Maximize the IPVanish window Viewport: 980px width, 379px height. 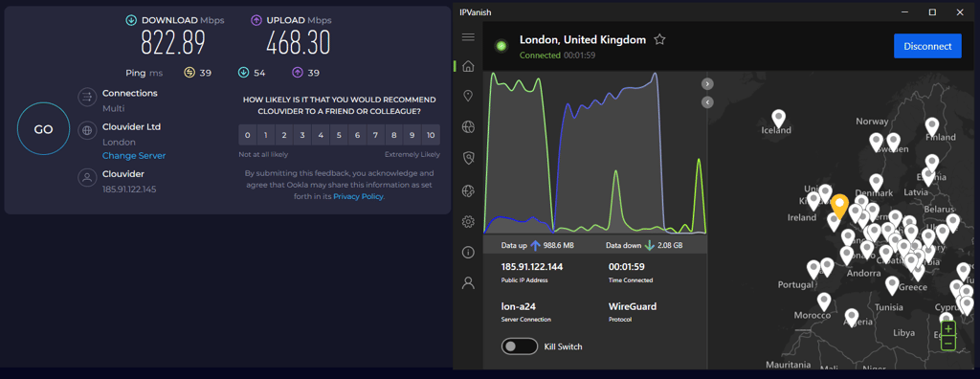pyautogui.click(x=932, y=11)
